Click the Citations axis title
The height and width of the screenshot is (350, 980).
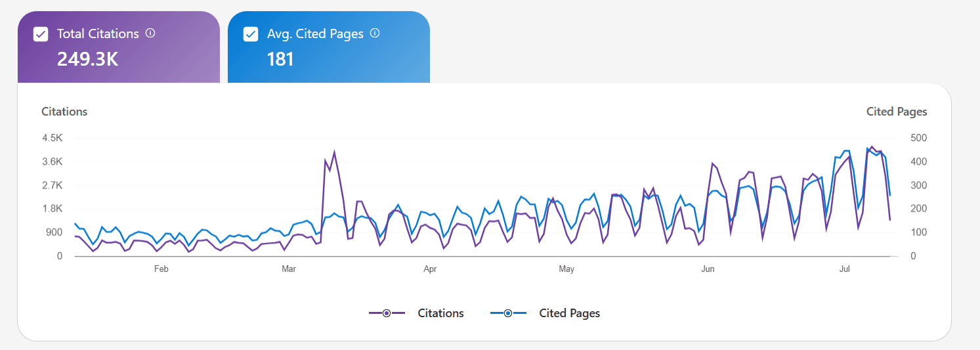point(64,112)
